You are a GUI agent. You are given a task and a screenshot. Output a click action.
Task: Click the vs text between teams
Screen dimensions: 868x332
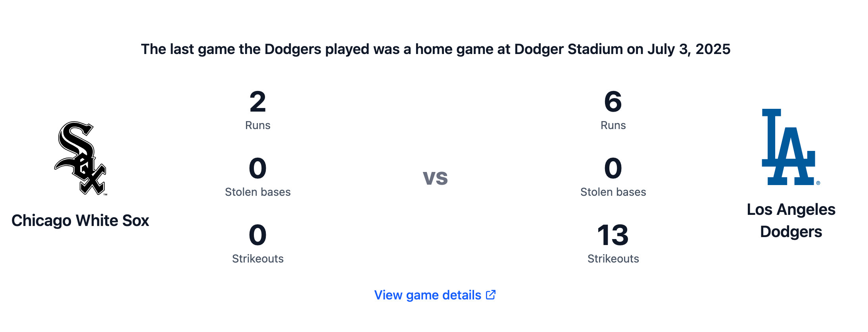pos(435,178)
